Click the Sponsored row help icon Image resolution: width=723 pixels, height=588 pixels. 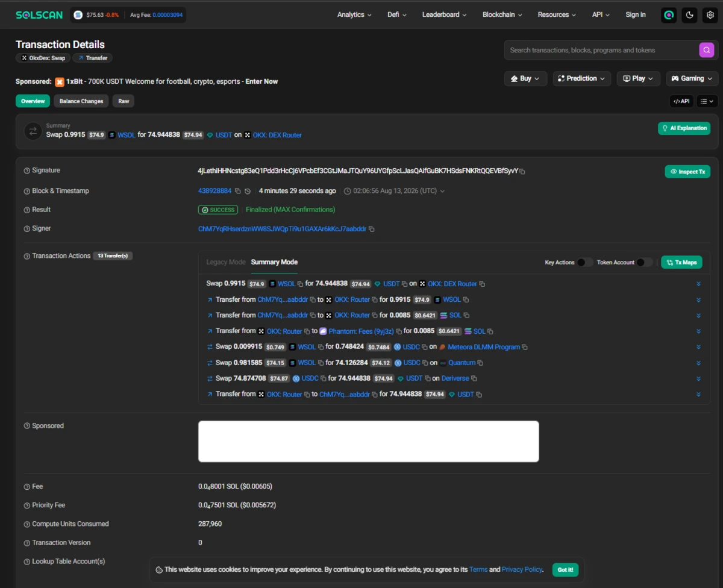[x=27, y=426]
